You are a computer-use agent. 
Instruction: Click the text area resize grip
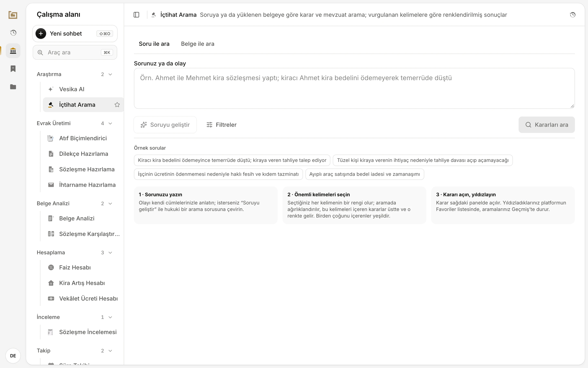point(572,106)
